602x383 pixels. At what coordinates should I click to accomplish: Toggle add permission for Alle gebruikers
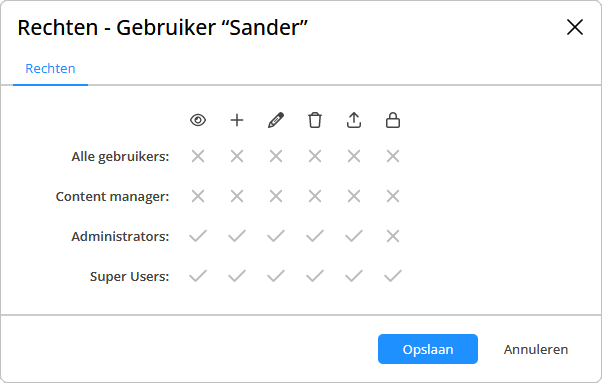pos(237,157)
